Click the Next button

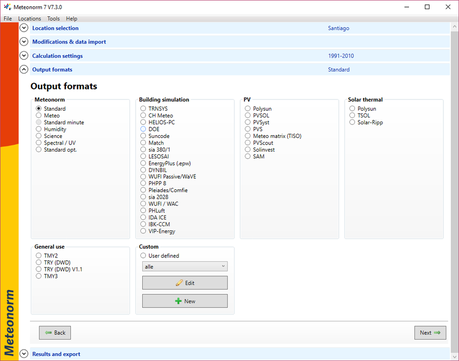[430, 333]
